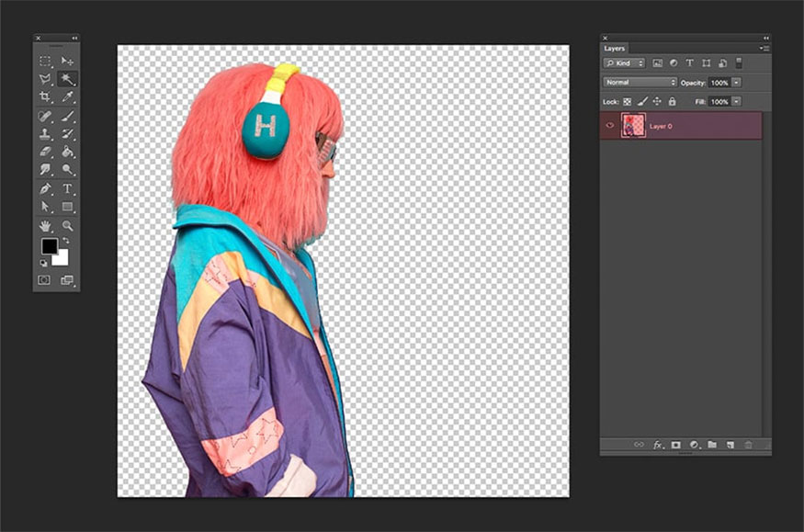Screen dimensions: 804x532
Task: Open the Kind filter type dropdown
Action: pyautogui.click(x=624, y=63)
